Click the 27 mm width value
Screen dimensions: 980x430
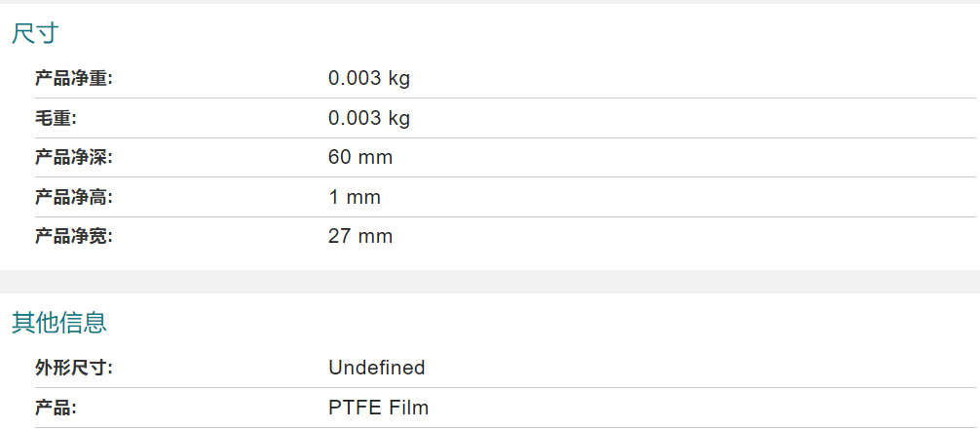click(360, 237)
